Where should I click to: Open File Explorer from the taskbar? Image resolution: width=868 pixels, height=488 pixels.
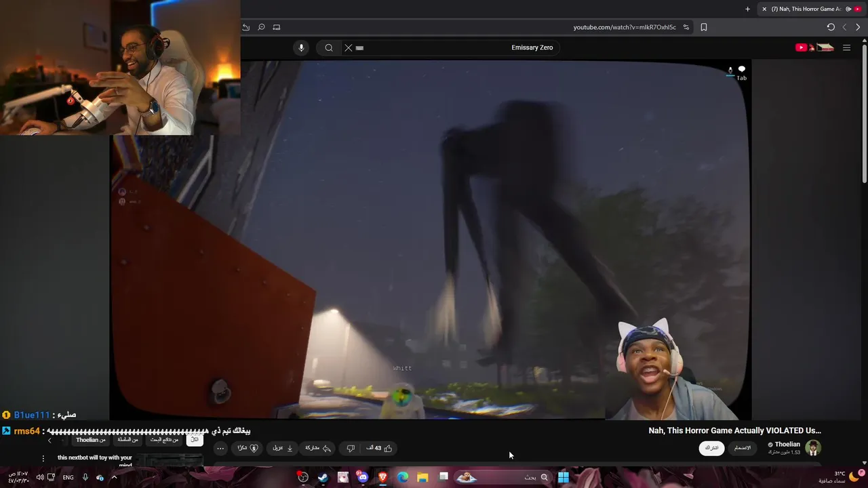coord(422,477)
